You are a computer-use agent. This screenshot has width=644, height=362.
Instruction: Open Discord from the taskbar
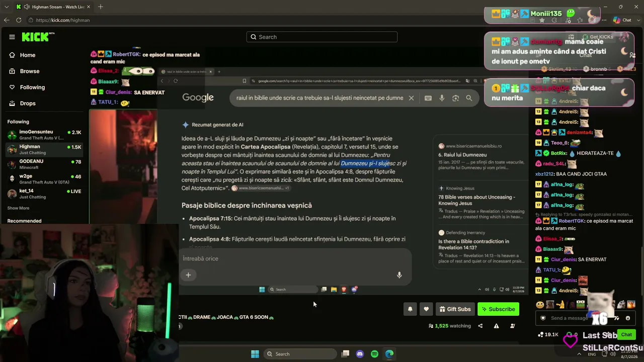point(360,354)
